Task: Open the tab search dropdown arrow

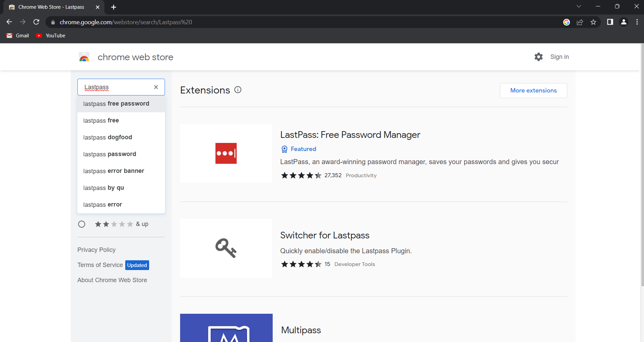Action: coord(579,6)
